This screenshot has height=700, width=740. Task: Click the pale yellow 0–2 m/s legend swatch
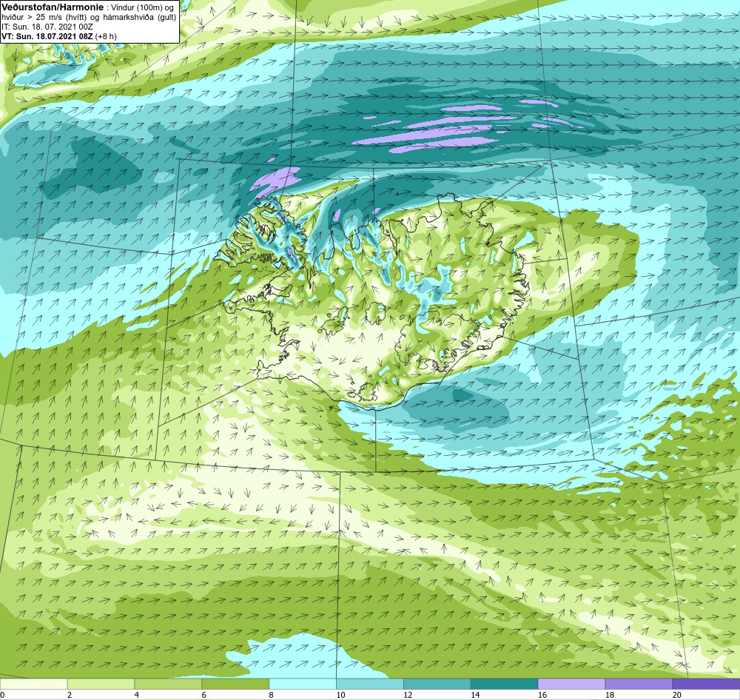(33, 684)
